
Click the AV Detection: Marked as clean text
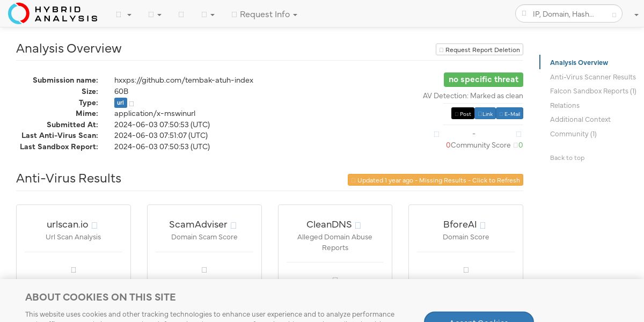pyautogui.click(x=473, y=96)
